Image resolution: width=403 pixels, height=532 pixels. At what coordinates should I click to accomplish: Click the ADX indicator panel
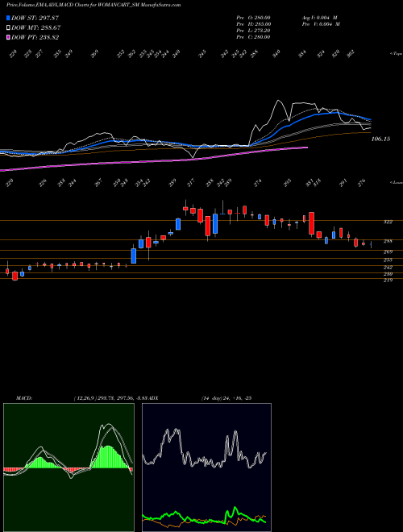coord(206,468)
